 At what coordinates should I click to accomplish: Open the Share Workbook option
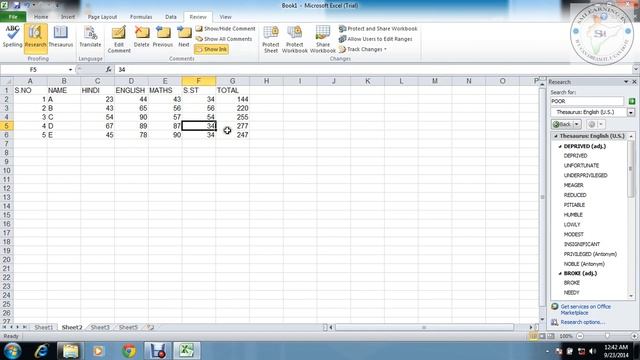(322, 39)
